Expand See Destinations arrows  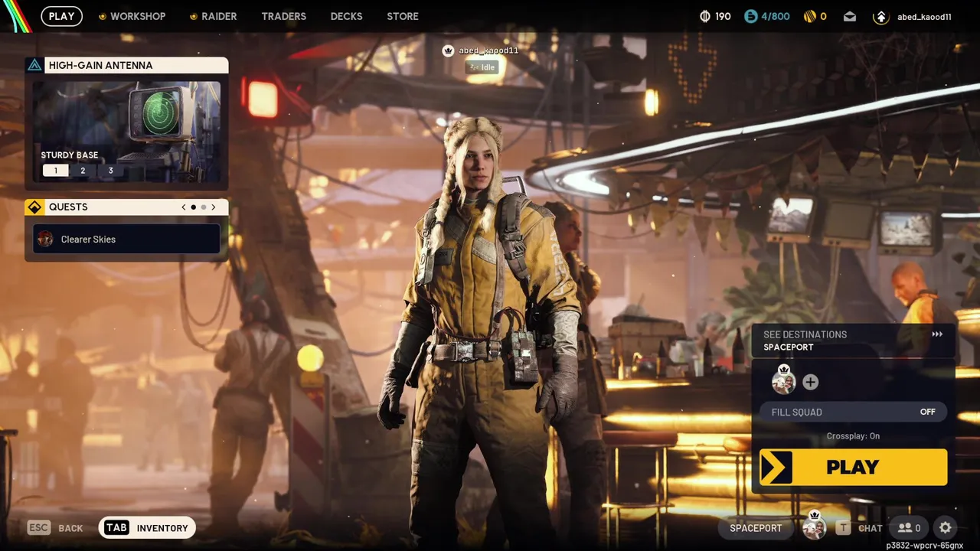coord(937,334)
